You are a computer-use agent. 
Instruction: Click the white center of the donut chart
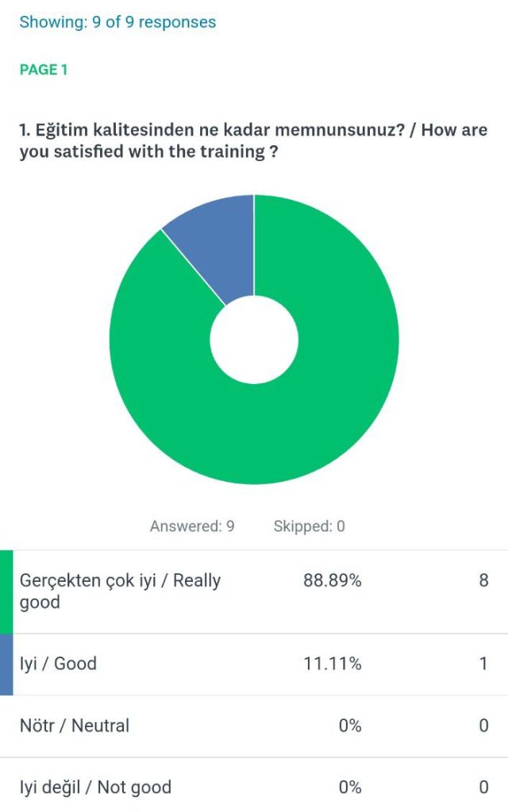pos(254,340)
